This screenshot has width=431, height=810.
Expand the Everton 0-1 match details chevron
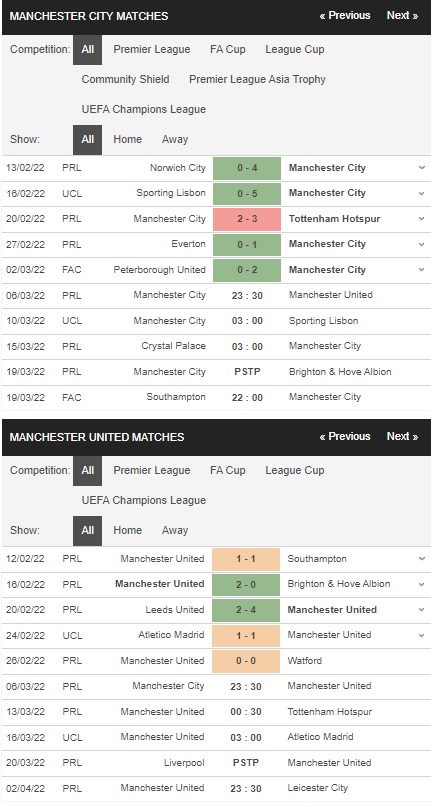pyautogui.click(x=422, y=244)
